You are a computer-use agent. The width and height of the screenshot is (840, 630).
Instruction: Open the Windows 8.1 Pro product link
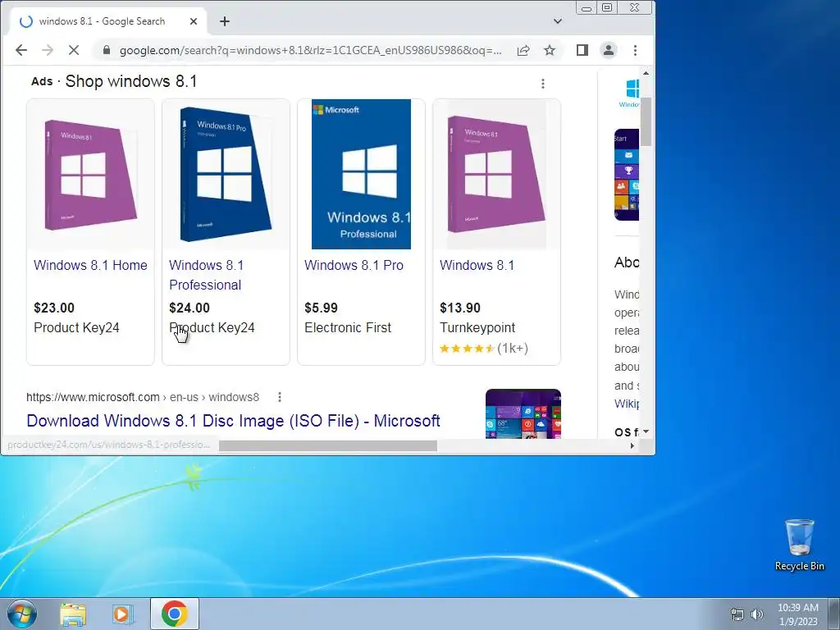tap(354, 265)
